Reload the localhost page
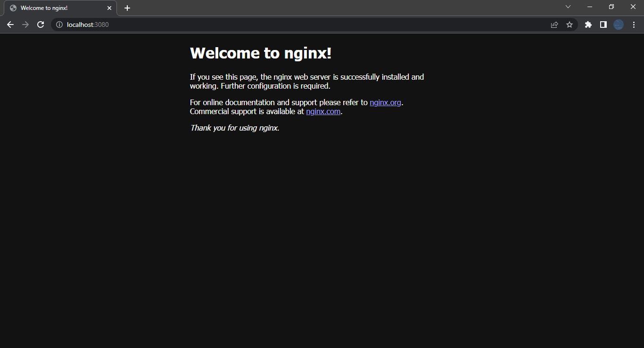This screenshot has height=348, width=644. (41, 25)
